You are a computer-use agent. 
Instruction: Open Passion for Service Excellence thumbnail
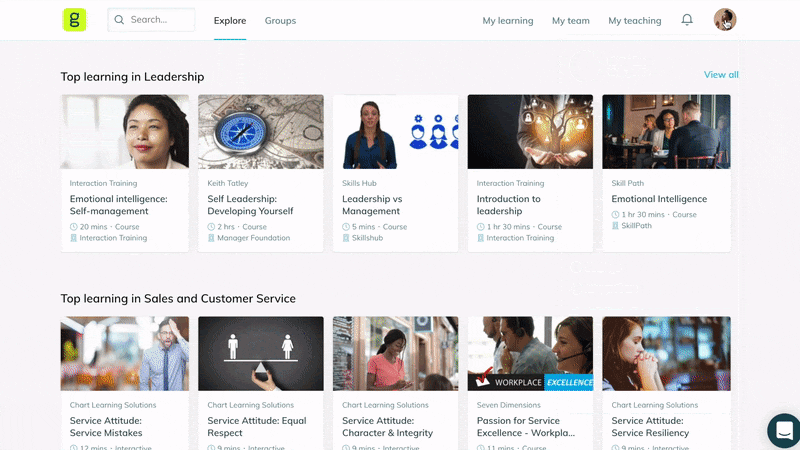click(x=530, y=354)
